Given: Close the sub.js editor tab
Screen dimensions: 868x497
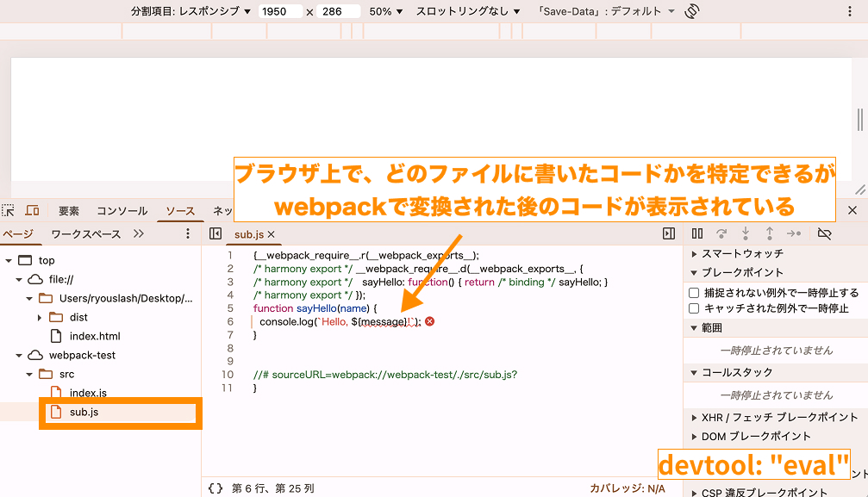Looking at the screenshot, I should point(270,233).
